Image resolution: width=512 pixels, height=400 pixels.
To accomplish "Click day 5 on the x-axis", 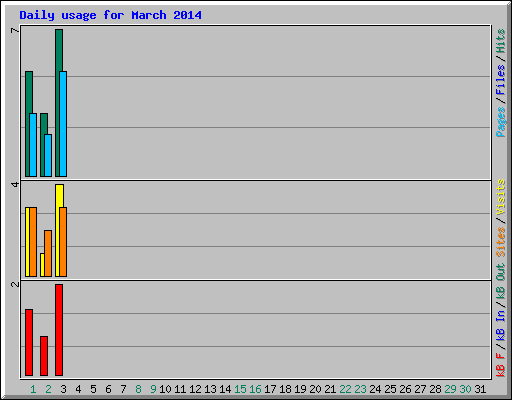I will 93,389.
